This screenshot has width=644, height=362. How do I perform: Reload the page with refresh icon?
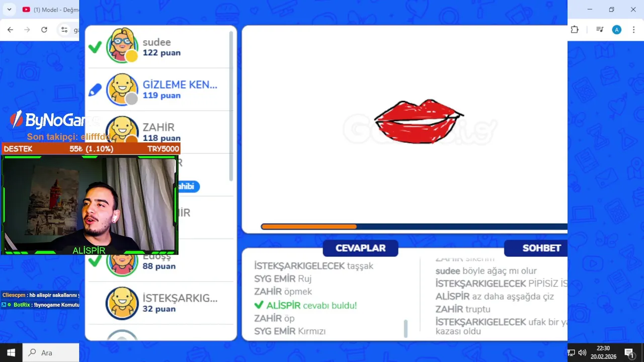coord(44,30)
